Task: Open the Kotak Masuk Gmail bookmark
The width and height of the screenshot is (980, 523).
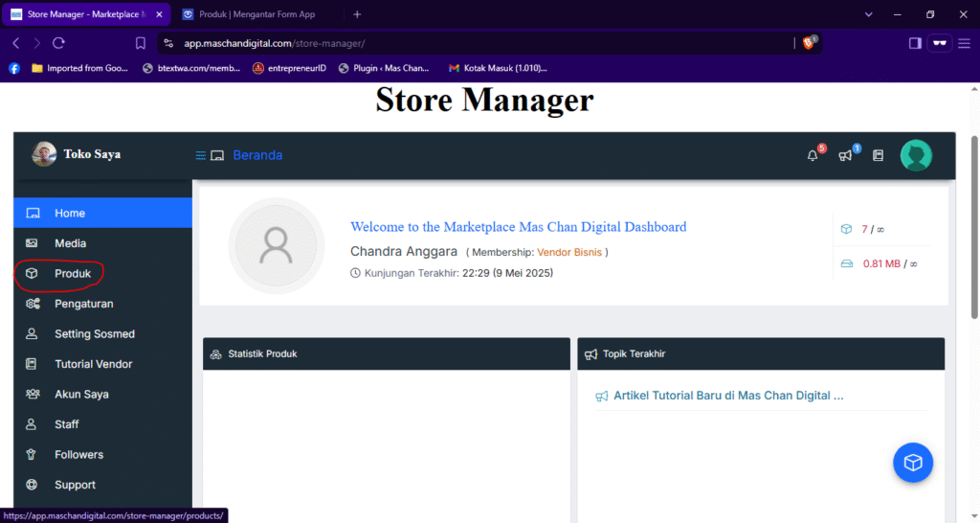Action: 498,68
